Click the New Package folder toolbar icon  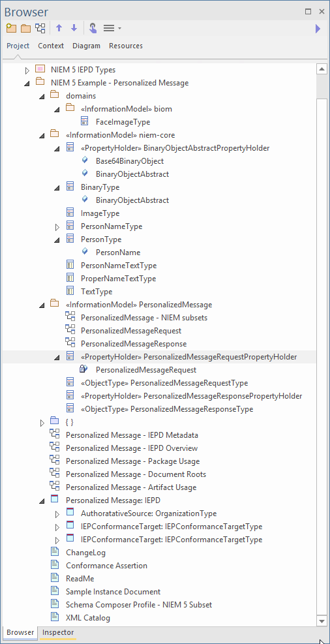coord(26,28)
